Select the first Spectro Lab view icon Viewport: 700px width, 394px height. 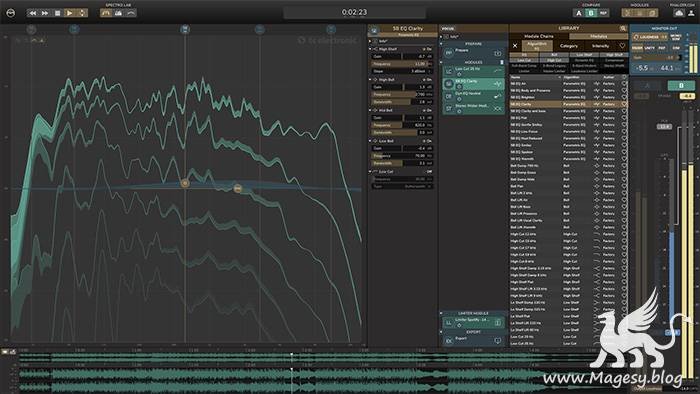(106, 13)
